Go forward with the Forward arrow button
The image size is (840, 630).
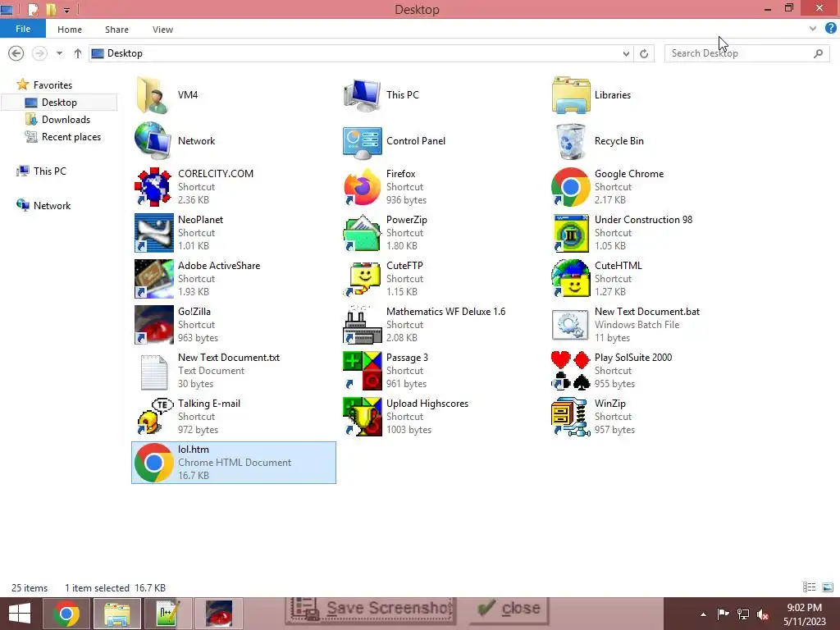(x=39, y=53)
